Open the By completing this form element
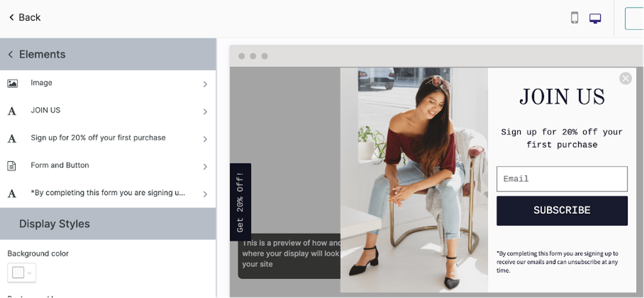644x298 pixels. click(x=108, y=194)
